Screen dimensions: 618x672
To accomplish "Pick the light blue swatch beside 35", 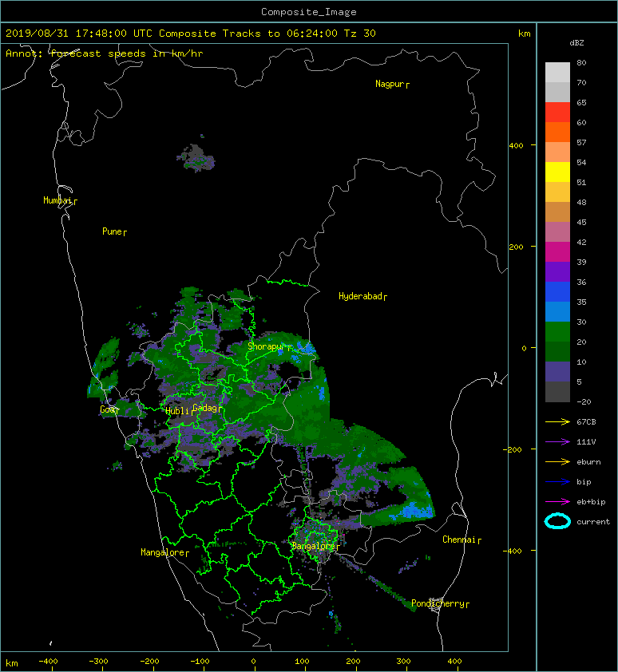I will tap(557, 311).
